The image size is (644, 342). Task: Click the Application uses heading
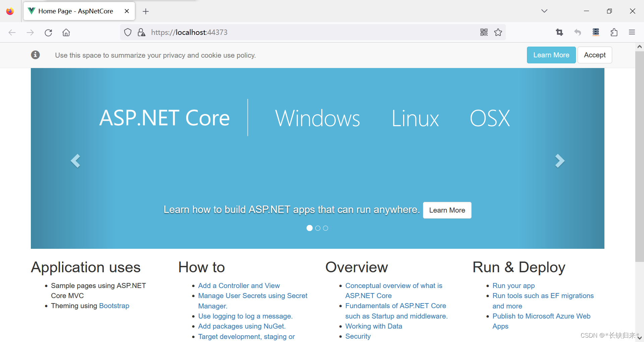click(86, 267)
